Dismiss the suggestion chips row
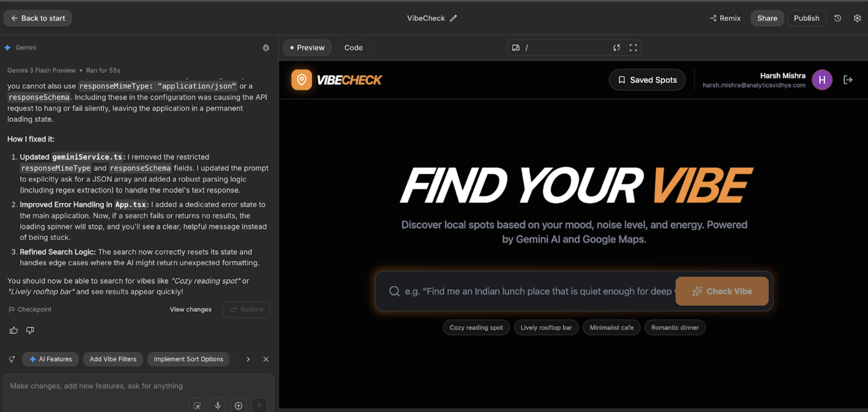Screen dimensions: 868x412 click(266, 359)
